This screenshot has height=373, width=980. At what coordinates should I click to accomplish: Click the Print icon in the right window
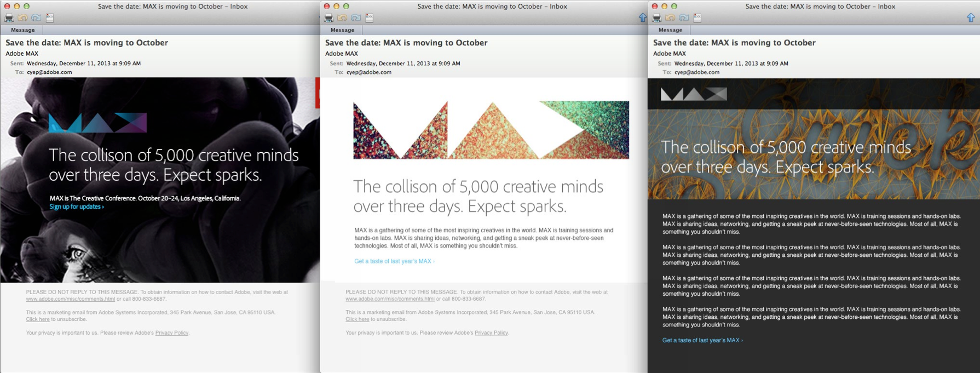[x=656, y=18]
